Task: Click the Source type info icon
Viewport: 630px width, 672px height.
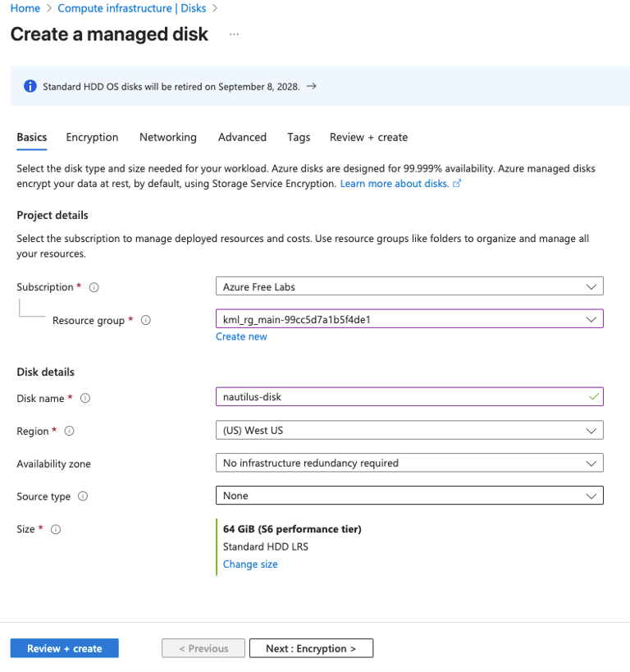Action: point(83,496)
